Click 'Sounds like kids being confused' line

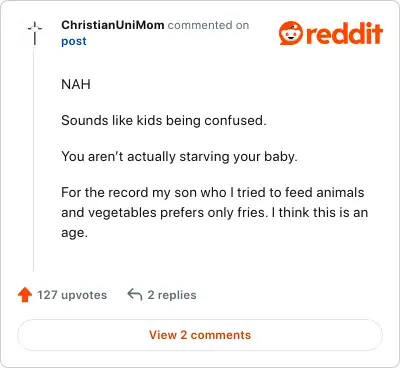[x=164, y=120]
